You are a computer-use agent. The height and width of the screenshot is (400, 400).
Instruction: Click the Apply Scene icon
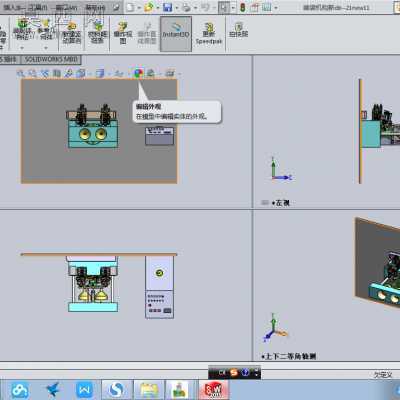(x=151, y=73)
